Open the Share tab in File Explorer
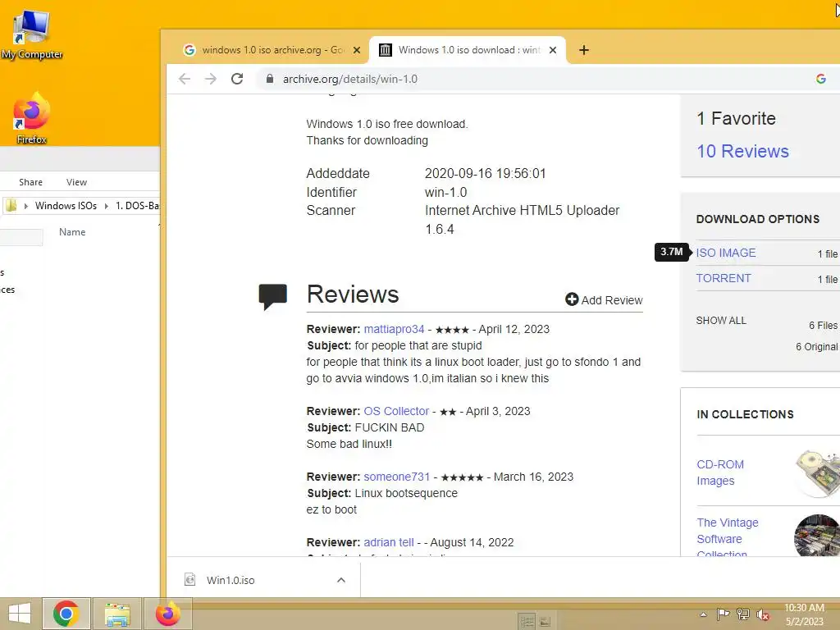 30,182
